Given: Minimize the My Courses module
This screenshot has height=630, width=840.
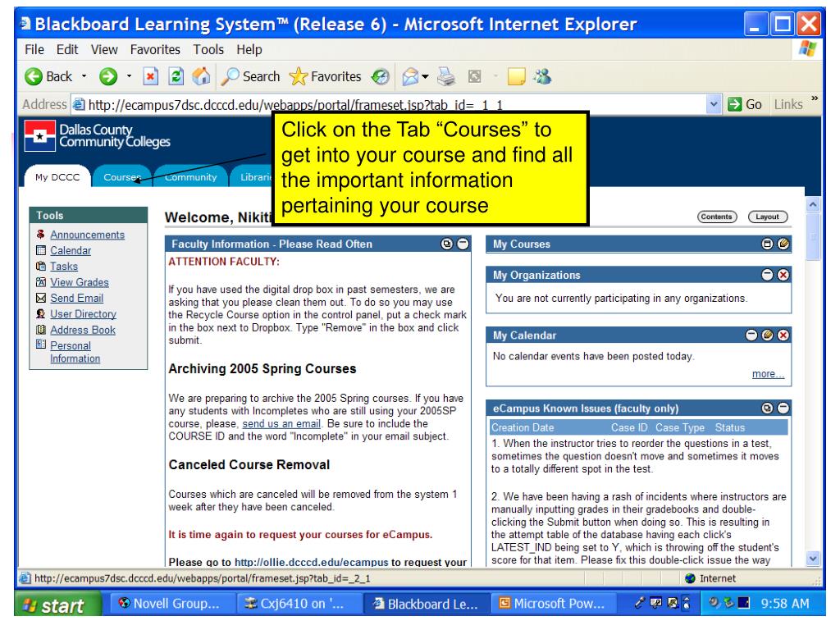Looking at the screenshot, I should 767,244.
